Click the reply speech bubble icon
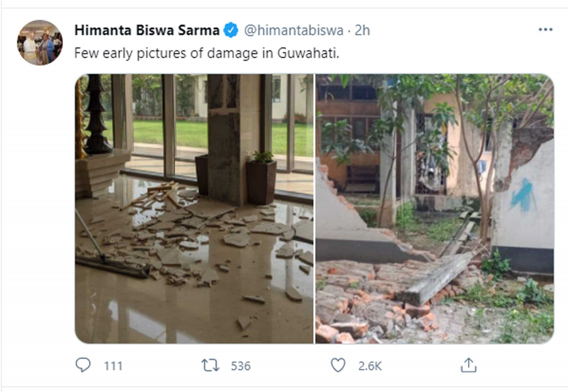Screen dimensions: 568x392 (83, 365)
